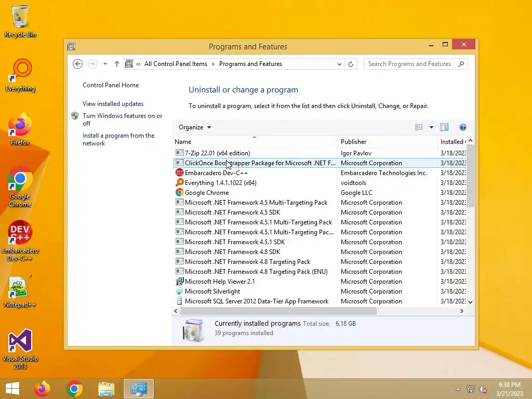Refresh the Programs and Features list

click(x=351, y=64)
